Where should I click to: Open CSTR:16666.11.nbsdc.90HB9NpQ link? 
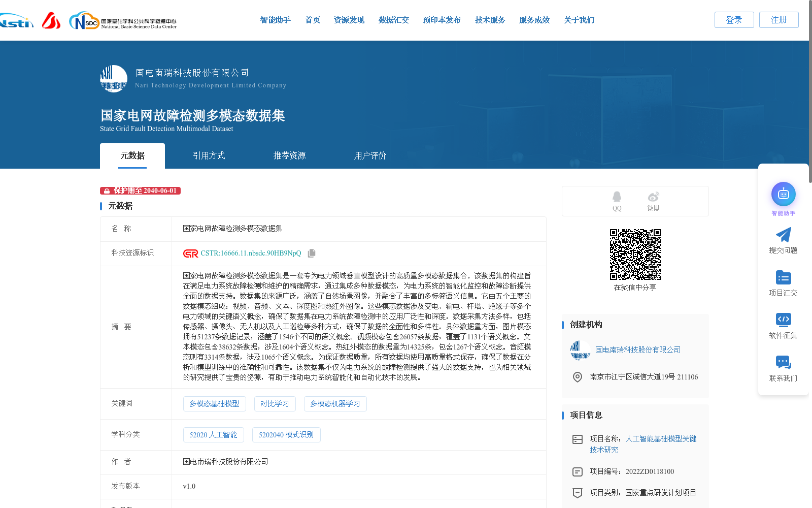251,253
